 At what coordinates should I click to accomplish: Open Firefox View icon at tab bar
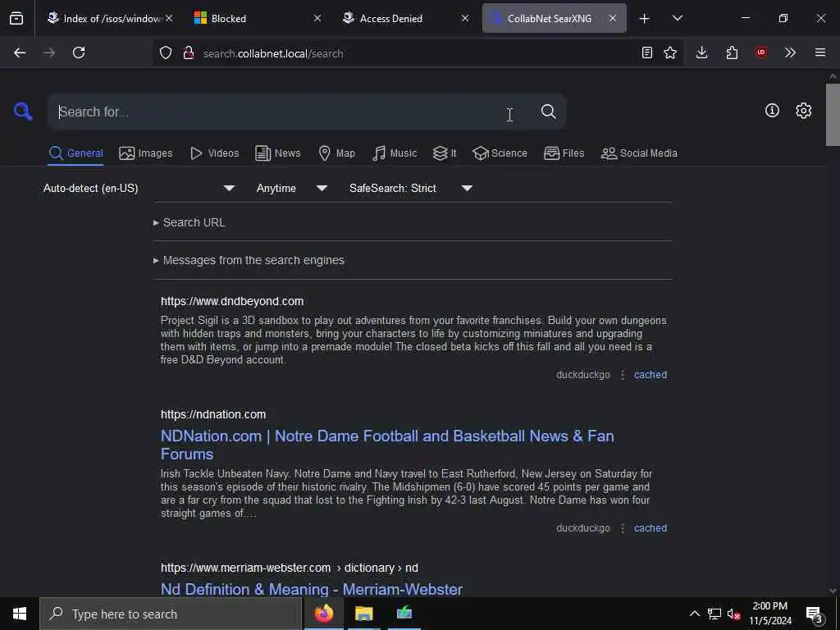click(16, 18)
